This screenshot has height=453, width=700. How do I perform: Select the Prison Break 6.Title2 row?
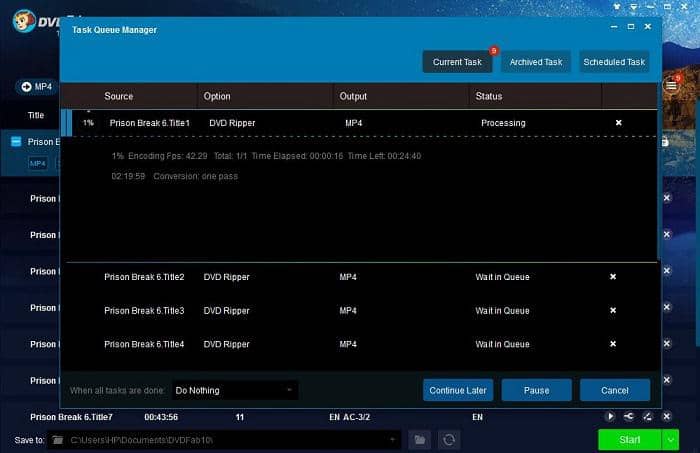pyautogui.click(x=361, y=277)
